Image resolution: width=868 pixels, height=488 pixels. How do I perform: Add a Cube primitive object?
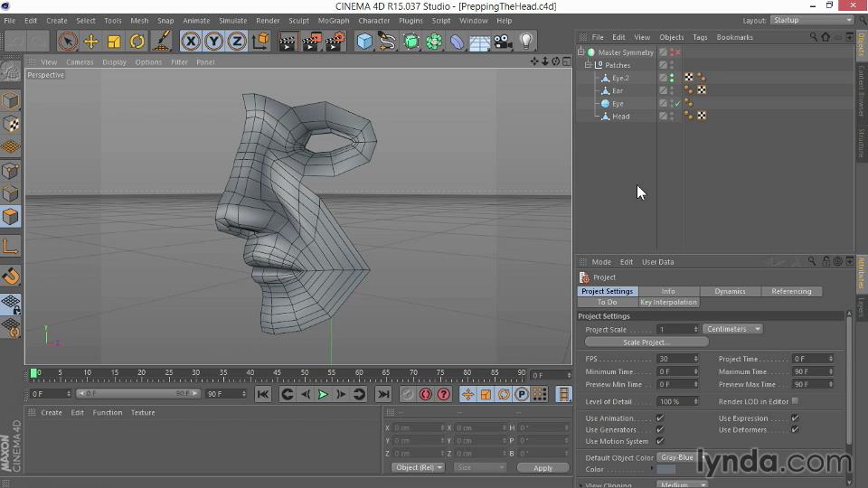[364, 42]
